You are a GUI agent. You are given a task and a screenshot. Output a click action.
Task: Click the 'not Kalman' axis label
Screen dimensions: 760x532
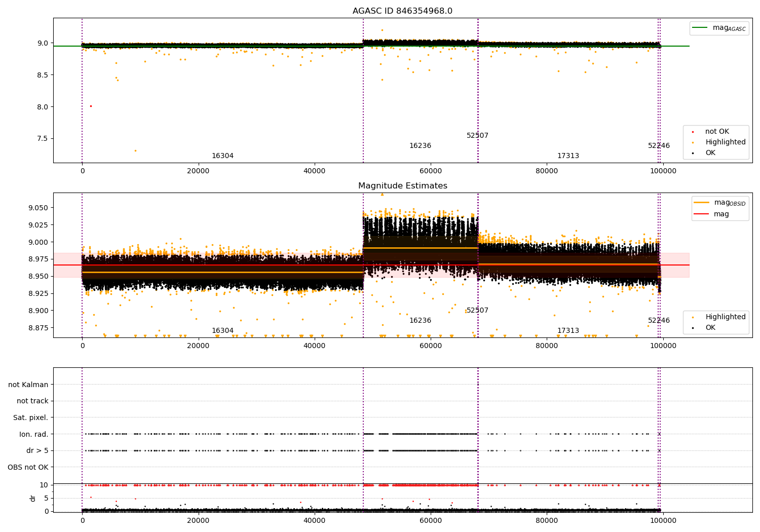pos(28,385)
